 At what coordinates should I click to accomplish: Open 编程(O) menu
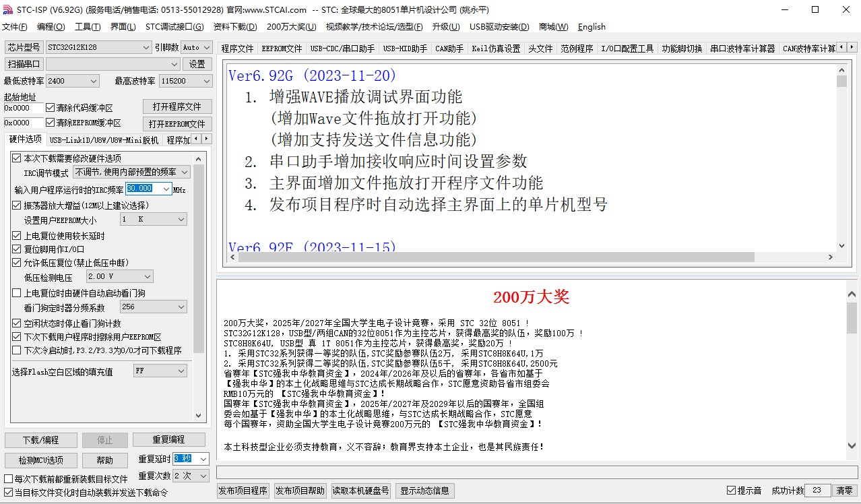click(51, 27)
